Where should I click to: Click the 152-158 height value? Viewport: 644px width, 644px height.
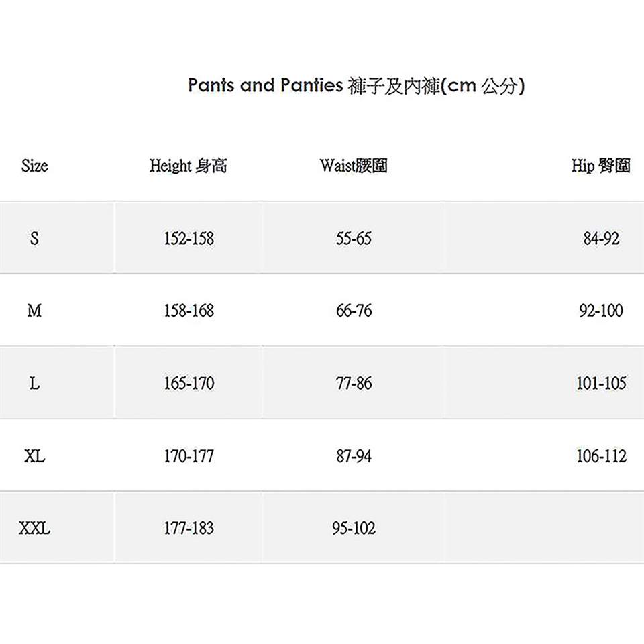pyautogui.click(x=189, y=238)
